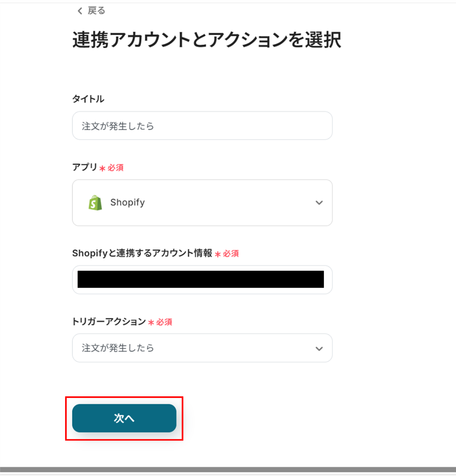Click the タイトル field label

[x=88, y=99]
